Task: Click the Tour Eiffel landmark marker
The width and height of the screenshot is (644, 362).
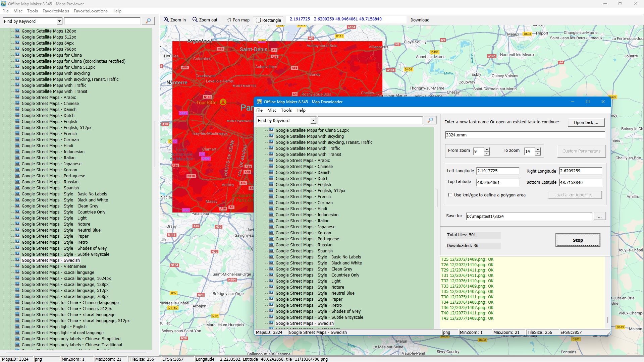Action: point(223,102)
